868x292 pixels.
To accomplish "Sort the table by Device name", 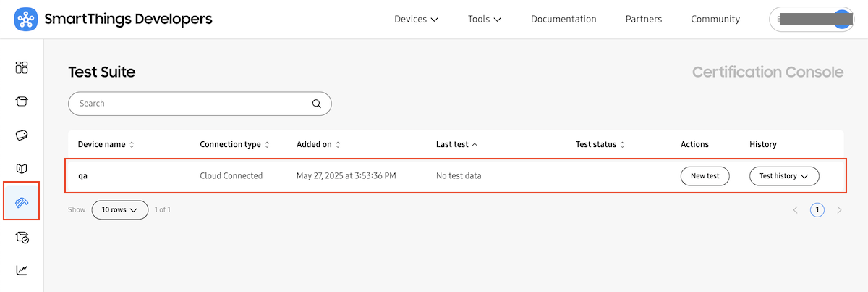I will [106, 144].
